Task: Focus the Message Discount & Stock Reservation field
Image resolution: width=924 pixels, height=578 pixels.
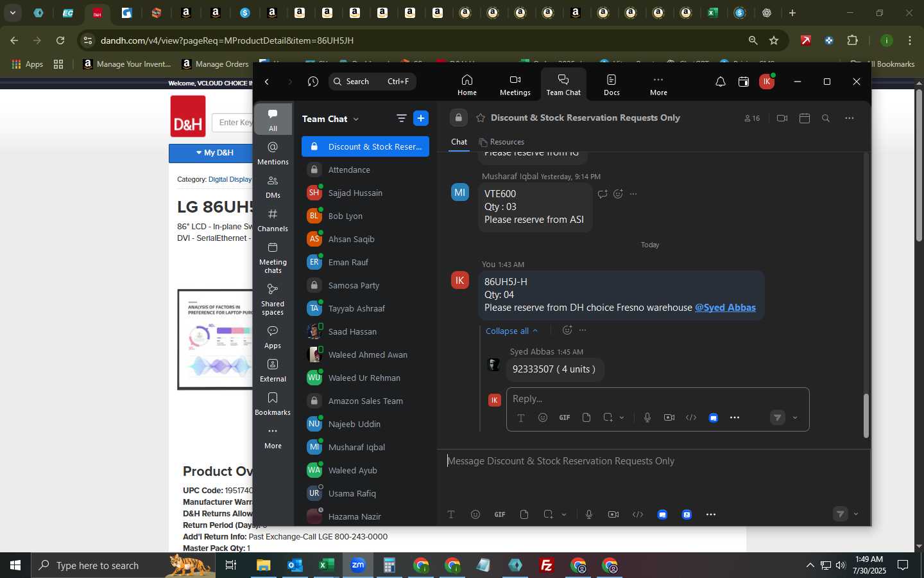Action: 654,461
